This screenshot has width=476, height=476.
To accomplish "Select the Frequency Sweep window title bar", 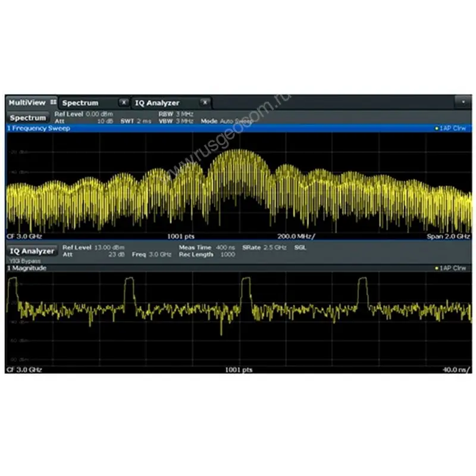I will coord(178,128).
